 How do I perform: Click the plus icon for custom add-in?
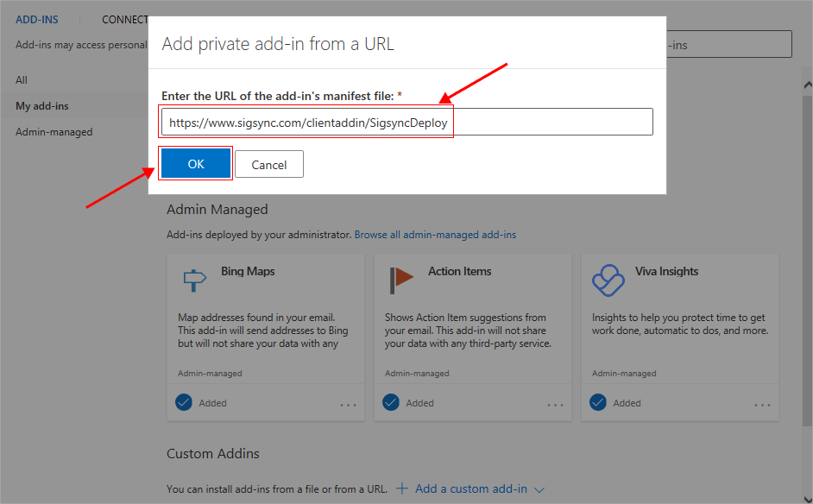(402, 488)
